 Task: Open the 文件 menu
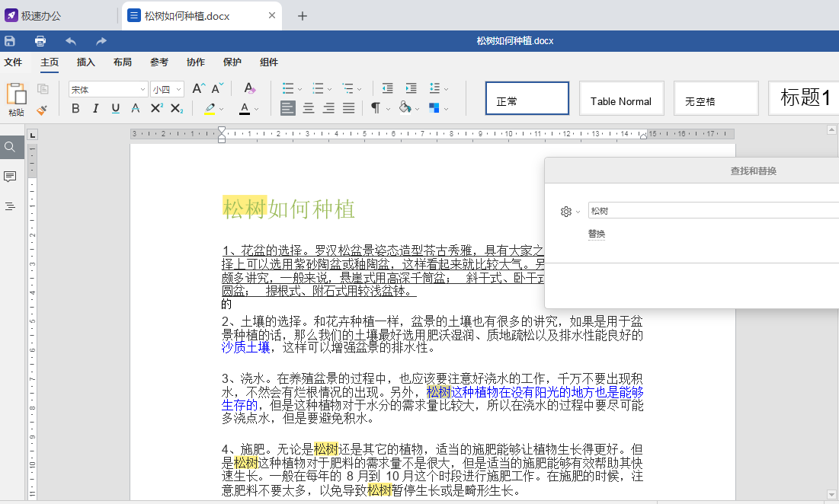(x=13, y=62)
